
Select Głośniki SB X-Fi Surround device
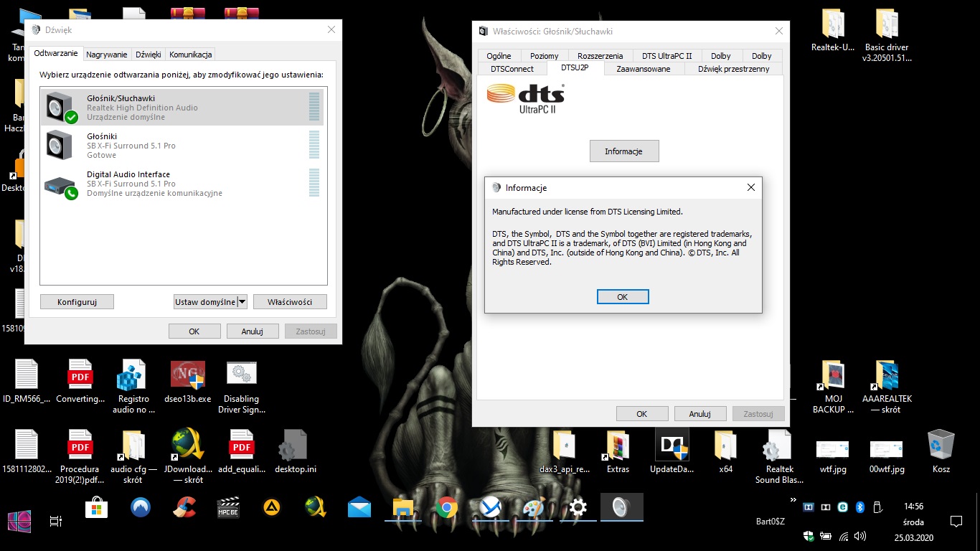(x=182, y=145)
